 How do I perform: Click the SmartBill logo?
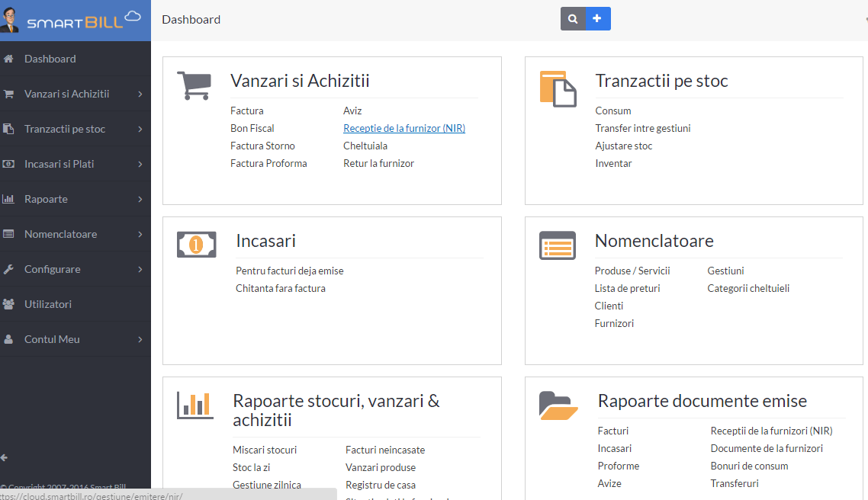coord(70,20)
